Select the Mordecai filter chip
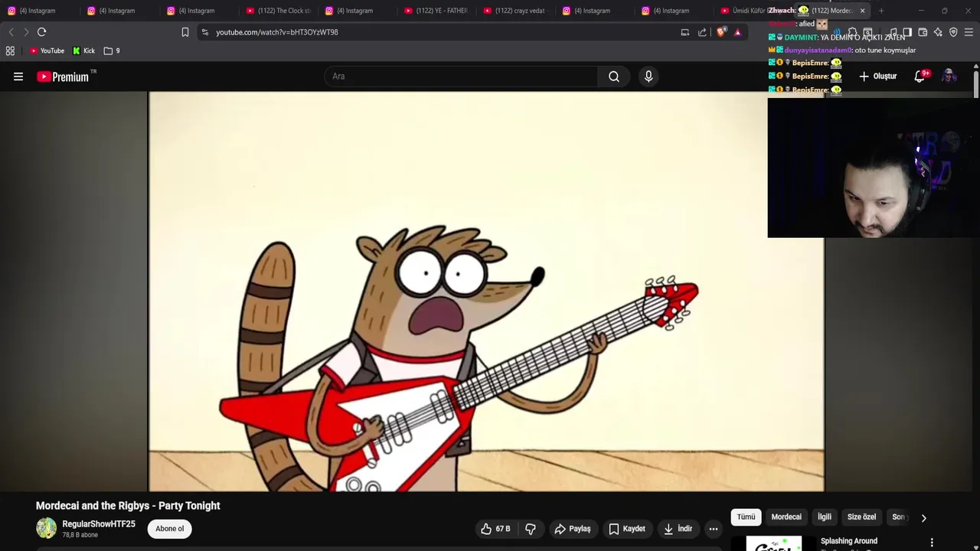Viewport: 980px width, 551px height. [x=786, y=517]
